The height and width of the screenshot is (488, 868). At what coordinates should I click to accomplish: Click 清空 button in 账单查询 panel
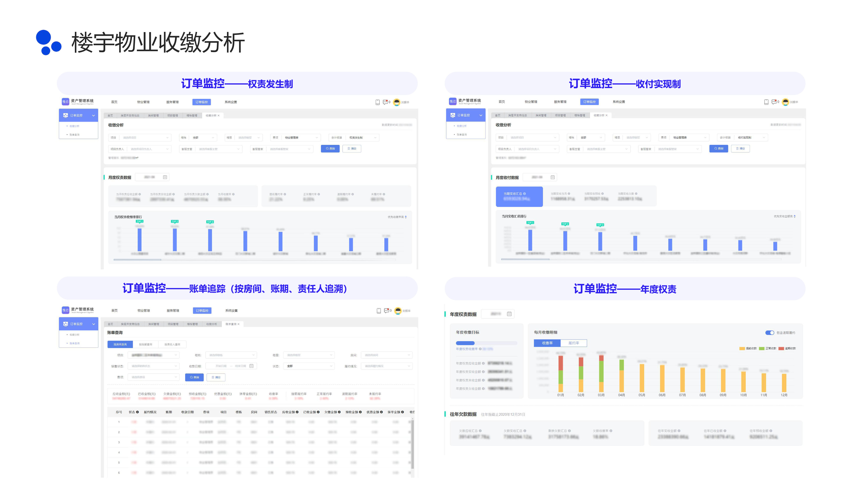click(216, 377)
